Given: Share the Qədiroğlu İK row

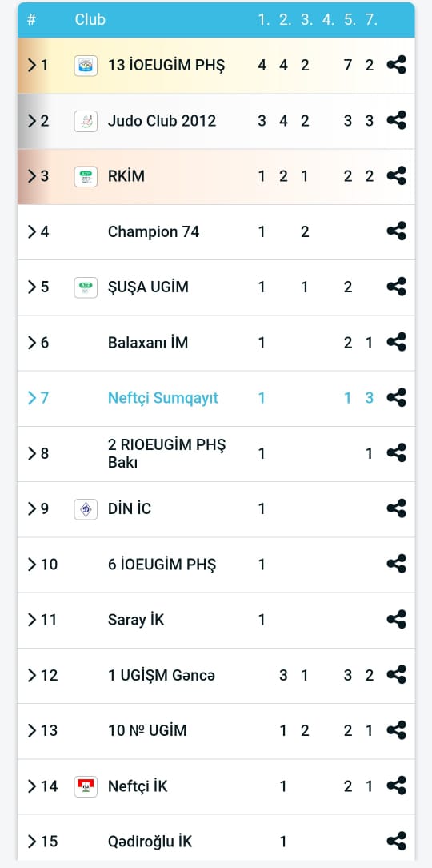Looking at the screenshot, I should 396,841.
